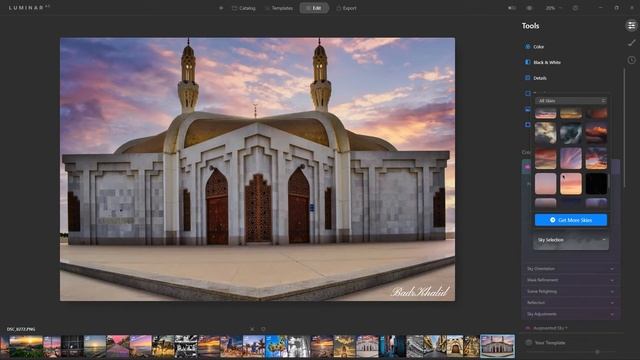The width and height of the screenshot is (640, 360).
Task: Choose the dark stormy sky thumbnail
Action: tap(571, 133)
